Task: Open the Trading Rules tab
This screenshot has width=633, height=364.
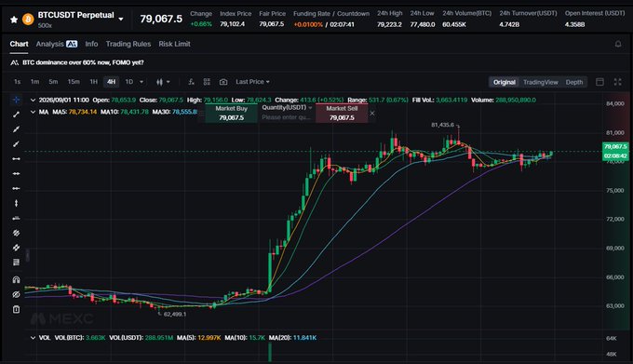Action: pyautogui.click(x=128, y=44)
